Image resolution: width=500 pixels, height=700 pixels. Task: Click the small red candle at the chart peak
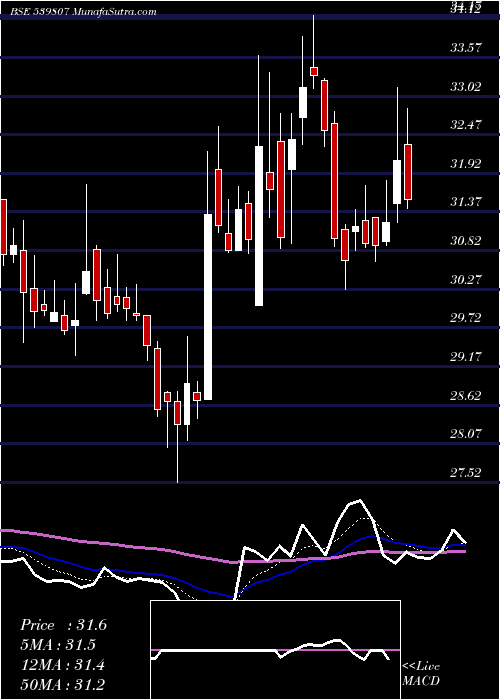pyautogui.click(x=314, y=71)
